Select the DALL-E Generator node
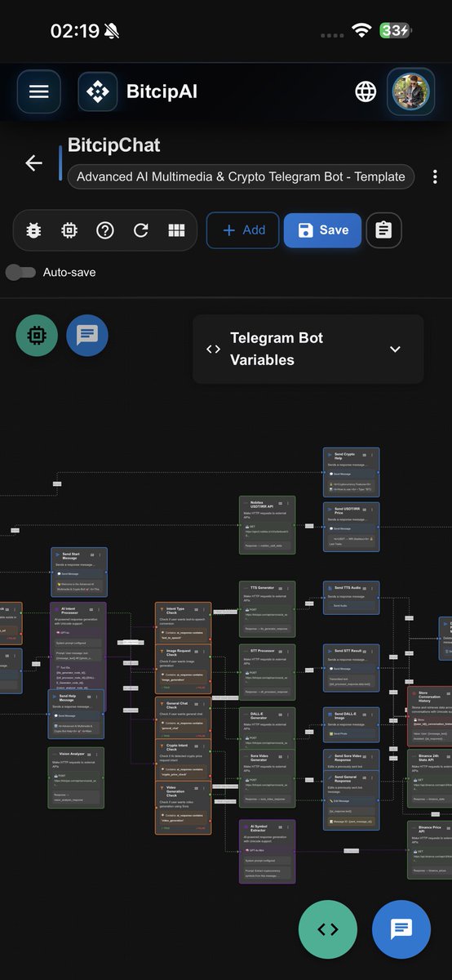The width and height of the screenshot is (452, 980). pos(267,729)
